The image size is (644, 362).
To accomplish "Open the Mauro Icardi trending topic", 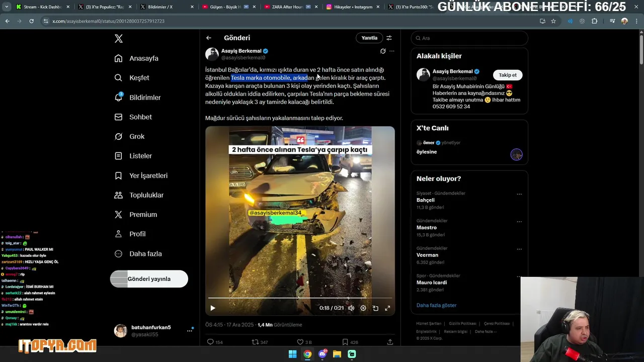I will tap(432, 283).
